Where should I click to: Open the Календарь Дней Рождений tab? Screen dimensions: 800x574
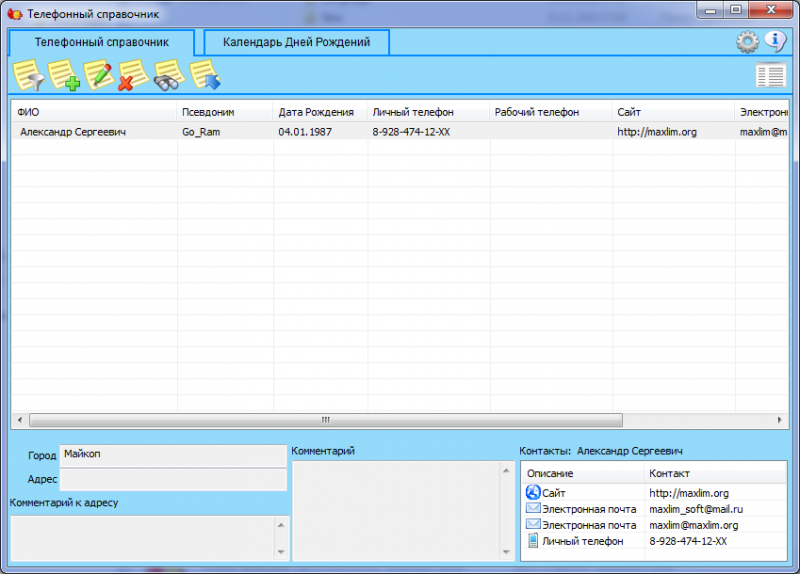(x=296, y=42)
